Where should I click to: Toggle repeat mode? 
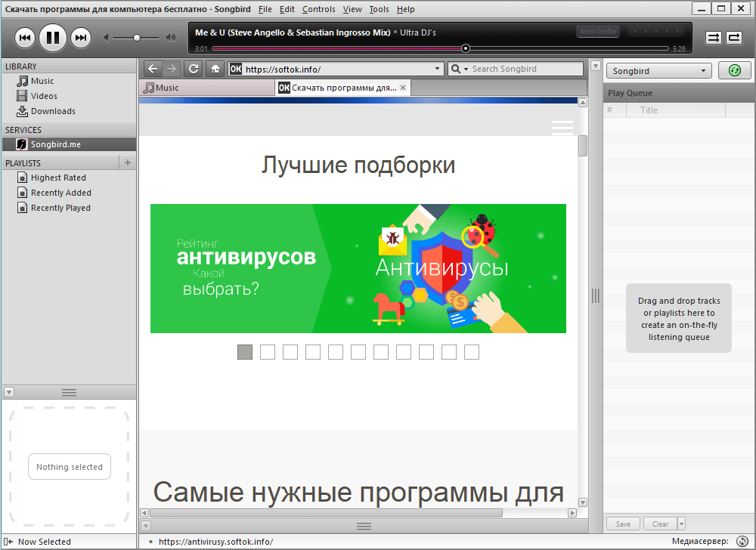tap(734, 38)
